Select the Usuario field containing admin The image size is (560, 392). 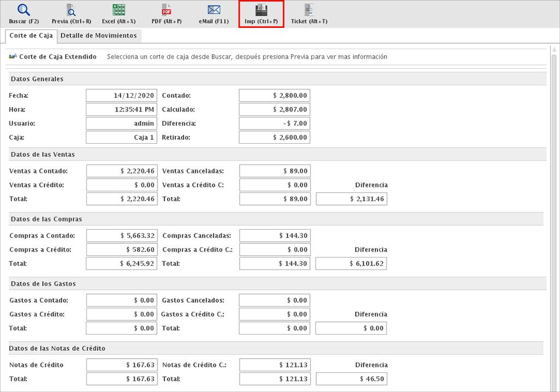121,124
